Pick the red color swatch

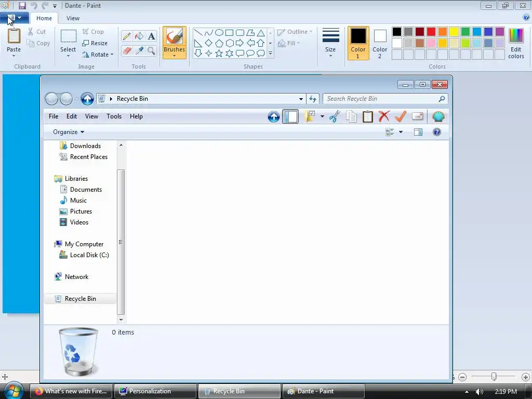tap(431, 32)
